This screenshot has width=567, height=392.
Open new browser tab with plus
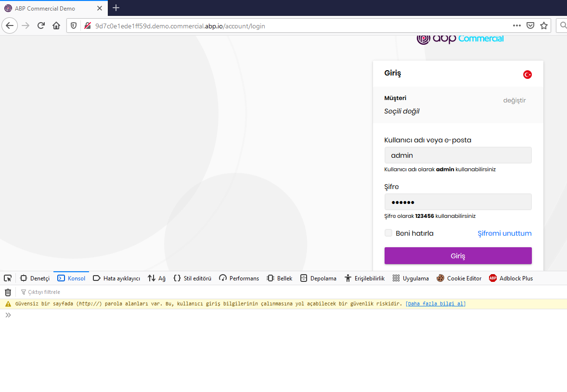click(116, 8)
